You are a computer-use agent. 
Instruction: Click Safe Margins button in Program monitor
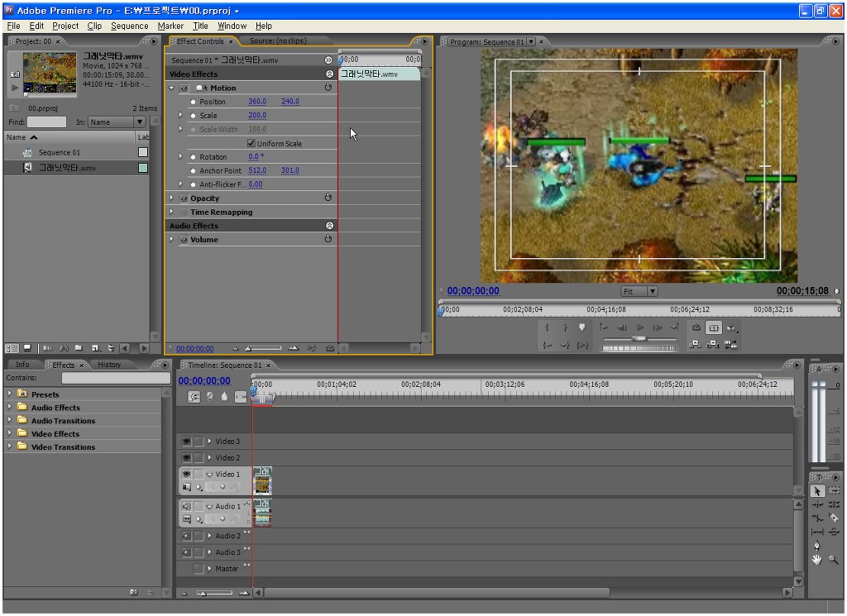coord(714,328)
